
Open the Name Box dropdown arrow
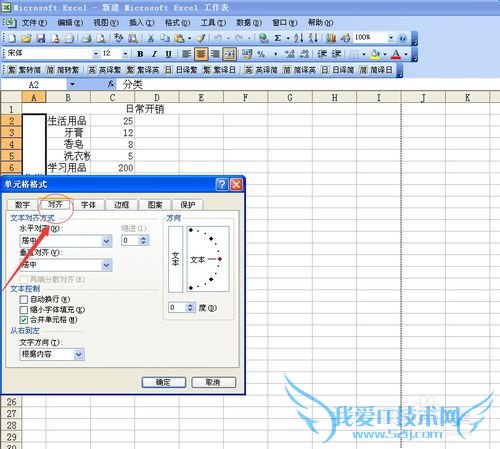coord(72,85)
